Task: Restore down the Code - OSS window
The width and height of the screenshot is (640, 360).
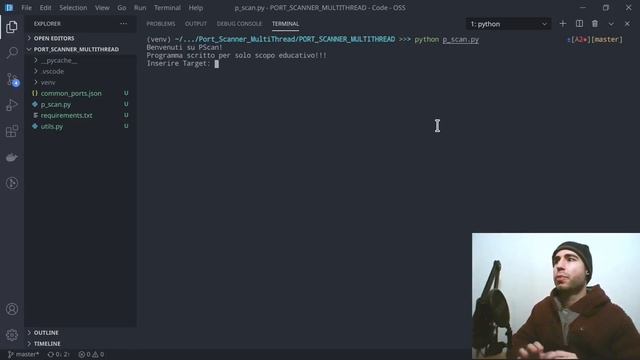Action: [x=606, y=8]
